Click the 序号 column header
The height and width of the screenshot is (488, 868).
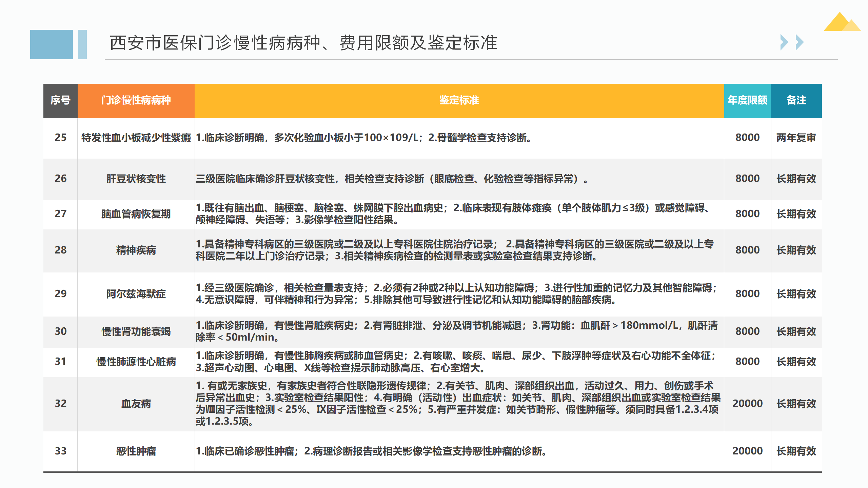[x=60, y=100]
